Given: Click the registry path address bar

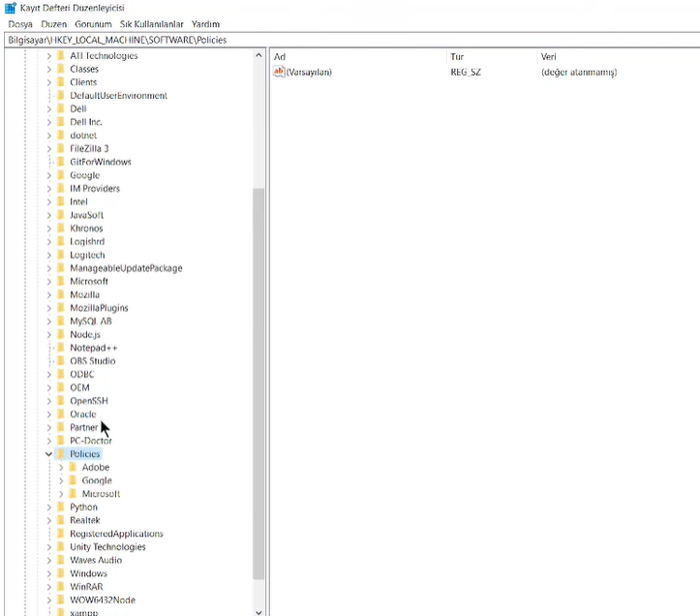Looking at the screenshot, I should point(350,40).
